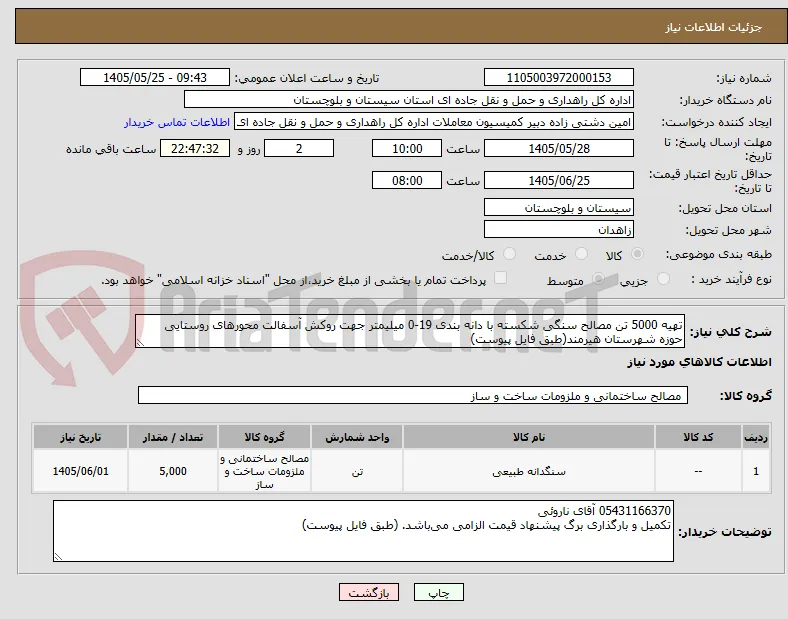
Task: Click the general need description textarea
Action: [410, 332]
